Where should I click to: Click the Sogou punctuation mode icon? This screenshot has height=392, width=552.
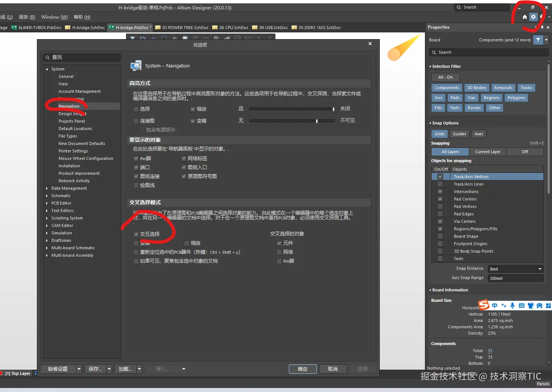pos(504,306)
